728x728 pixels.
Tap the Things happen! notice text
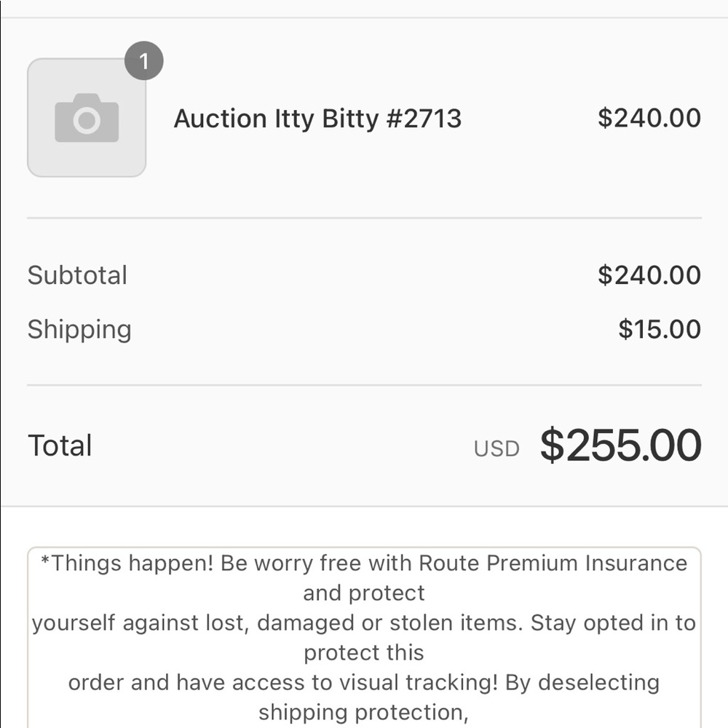tap(127, 563)
